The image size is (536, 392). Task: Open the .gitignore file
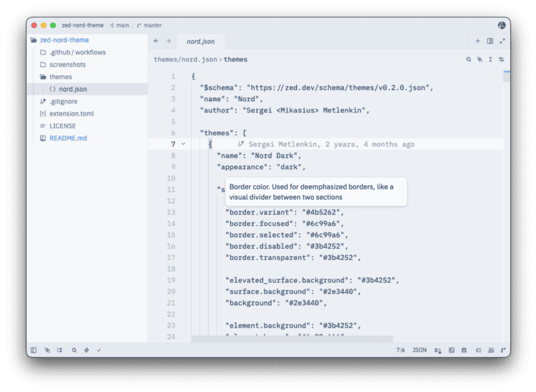87,101
